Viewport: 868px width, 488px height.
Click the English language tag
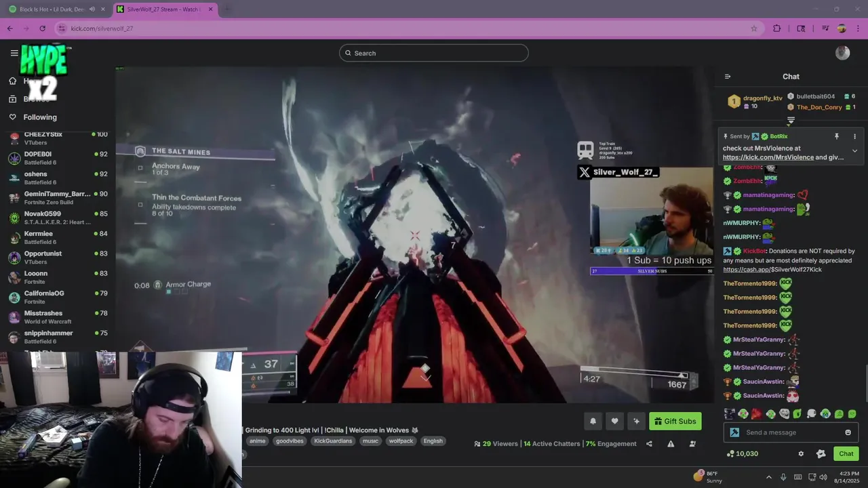click(x=433, y=441)
